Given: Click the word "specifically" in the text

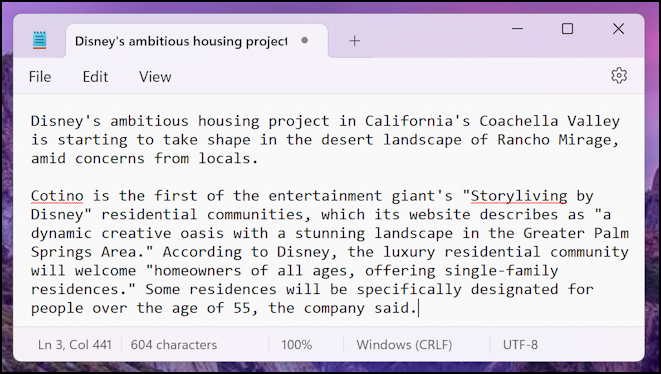Looking at the screenshot, I should point(409,289).
